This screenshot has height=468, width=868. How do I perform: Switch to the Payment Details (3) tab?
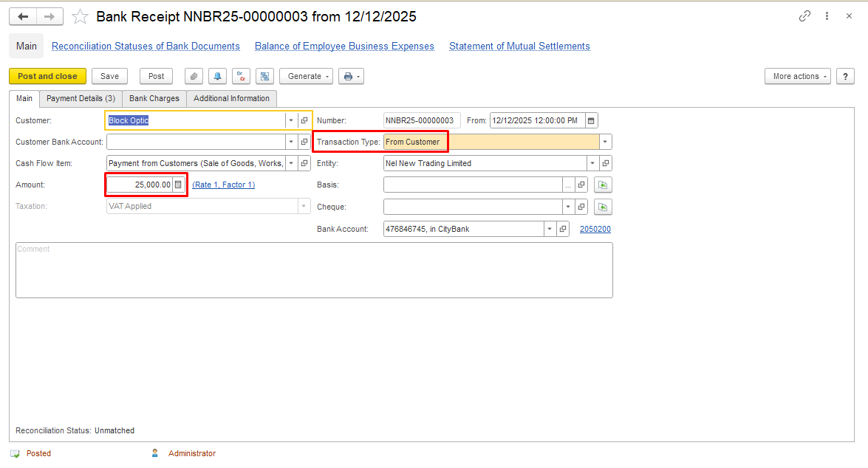click(81, 98)
